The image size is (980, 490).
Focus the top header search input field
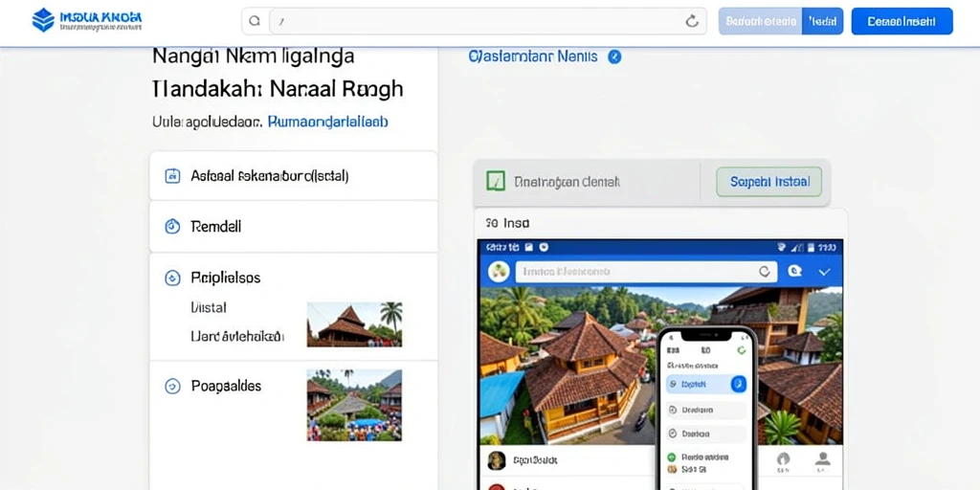pyautogui.click(x=487, y=21)
